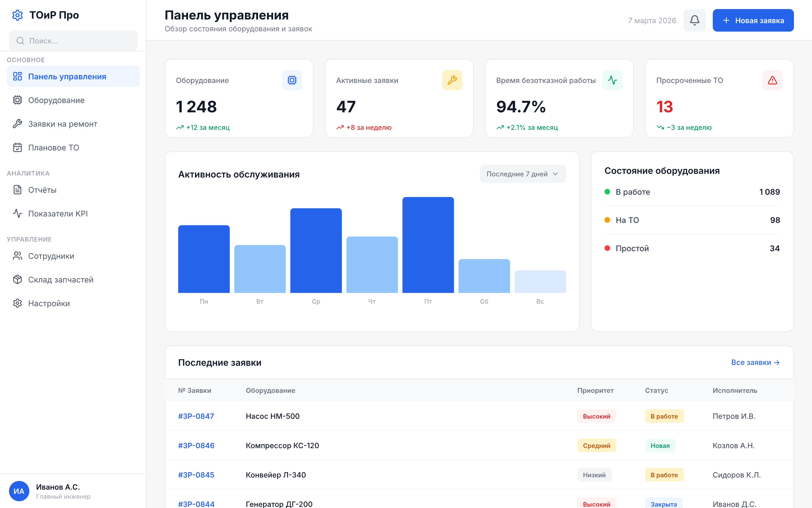This screenshot has width=812, height=508.
Task: Focus the Поиск... search field
Action: (73, 41)
